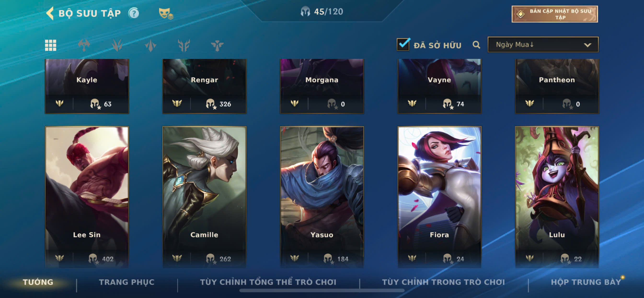This screenshot has width=644, height=298.
Task: Open Tùy Chỉnh Trong Trò Chơi tab
Action: coord(443,282)
